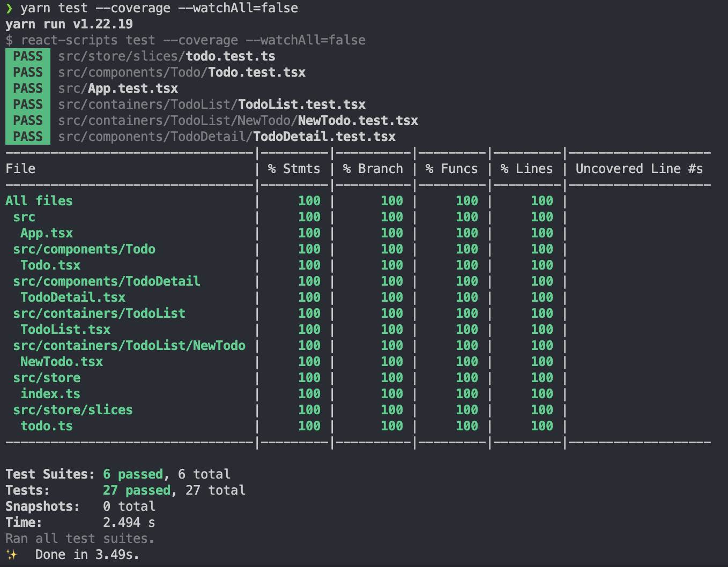Click the PASS badge for NewTodo.test.tsx

pos(28,121)
